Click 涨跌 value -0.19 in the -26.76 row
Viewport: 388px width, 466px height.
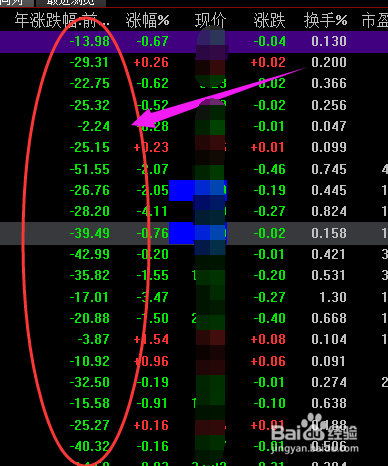point(269,190)
